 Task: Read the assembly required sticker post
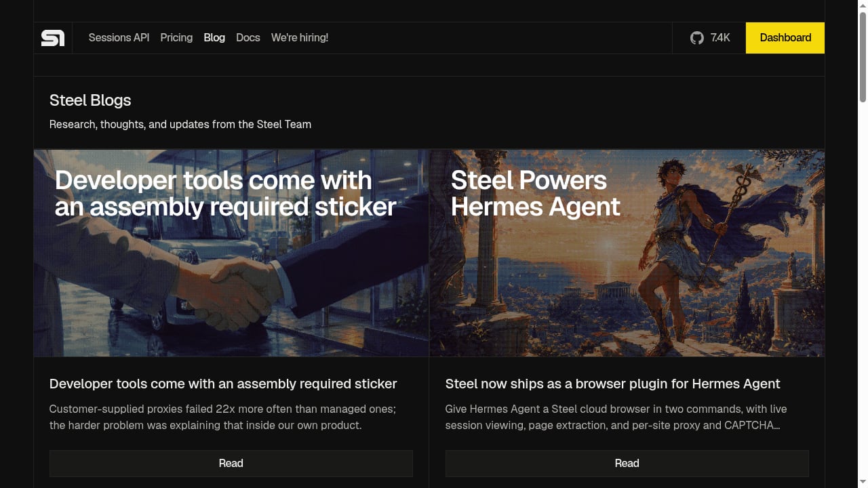[x=231, y=464]
